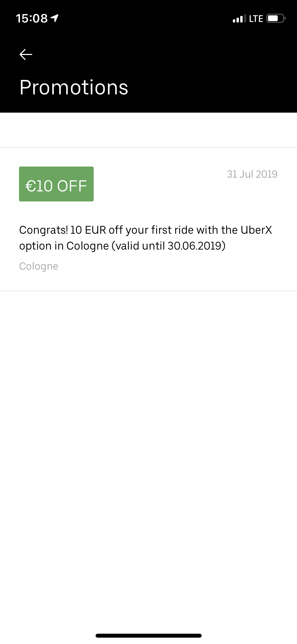The image size is (297, 644).
Task: Tap the "UberX" word in promo description
Action: click(256, 230)
